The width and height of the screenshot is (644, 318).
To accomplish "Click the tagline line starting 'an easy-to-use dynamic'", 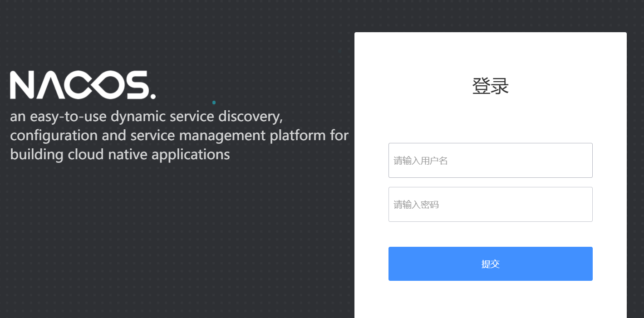I will pyautogui.click(x=147, y=117).
